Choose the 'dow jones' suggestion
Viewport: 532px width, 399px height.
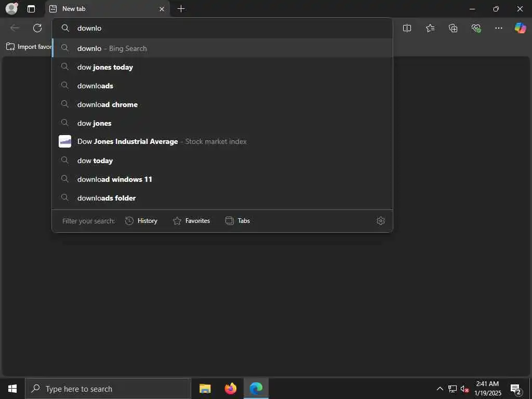(222, 123)
